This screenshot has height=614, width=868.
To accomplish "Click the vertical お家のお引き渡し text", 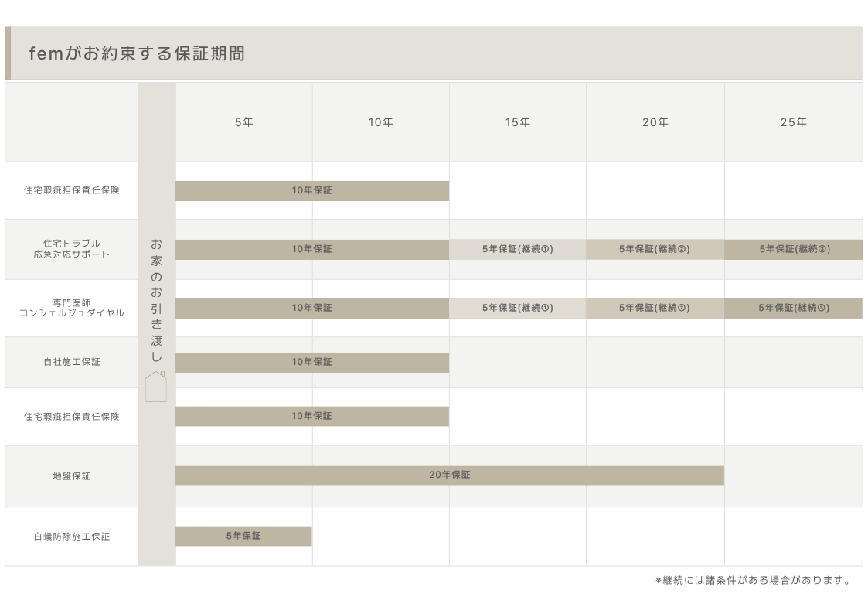I will [x=157, y=300].
